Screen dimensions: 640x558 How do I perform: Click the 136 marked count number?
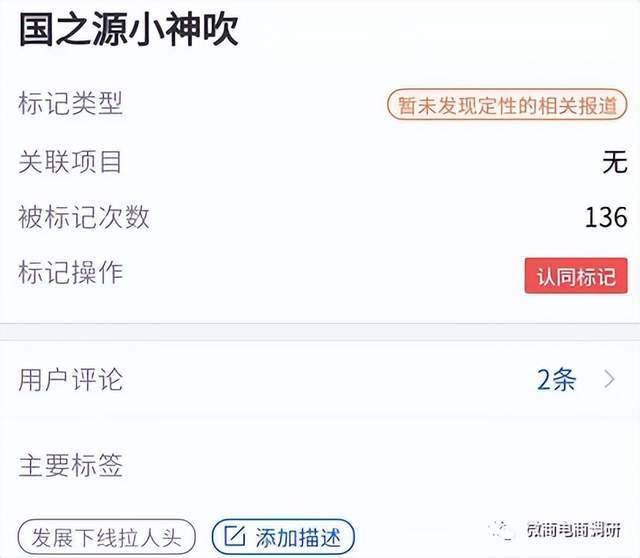tap(606, 217)
